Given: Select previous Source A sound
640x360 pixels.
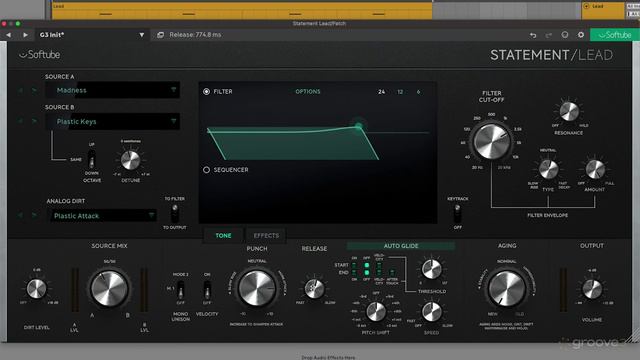Looking at the screenshot, I should click(20, 90).
